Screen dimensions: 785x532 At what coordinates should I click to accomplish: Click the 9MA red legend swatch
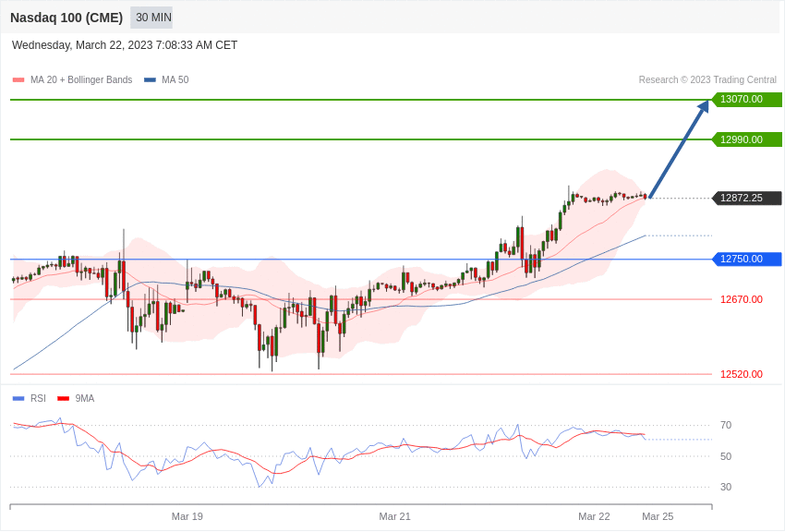click(63, 399)
